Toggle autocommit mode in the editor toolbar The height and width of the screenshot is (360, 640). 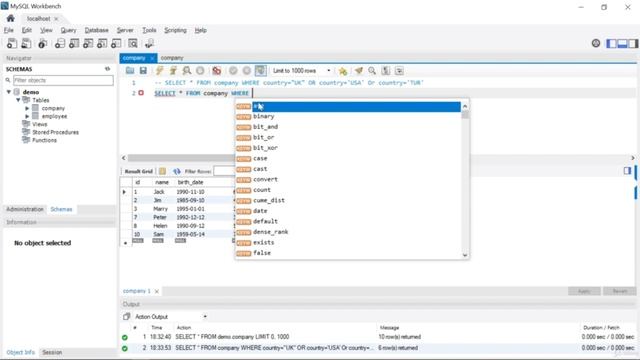pyautogui.click(x=260, y=71)
